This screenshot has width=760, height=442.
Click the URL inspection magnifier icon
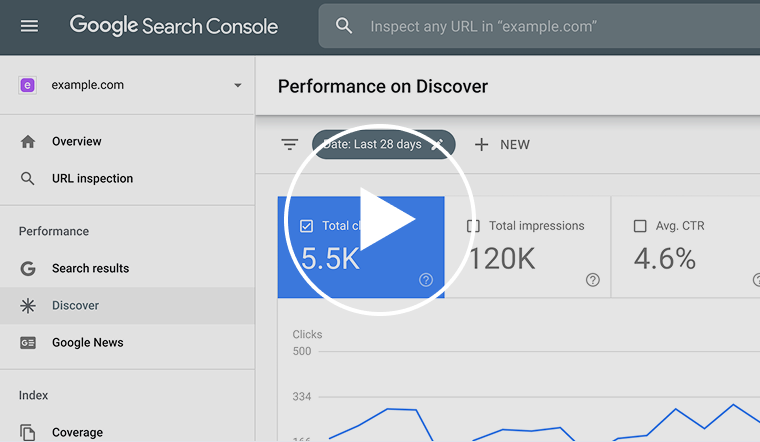coord(28,179)
